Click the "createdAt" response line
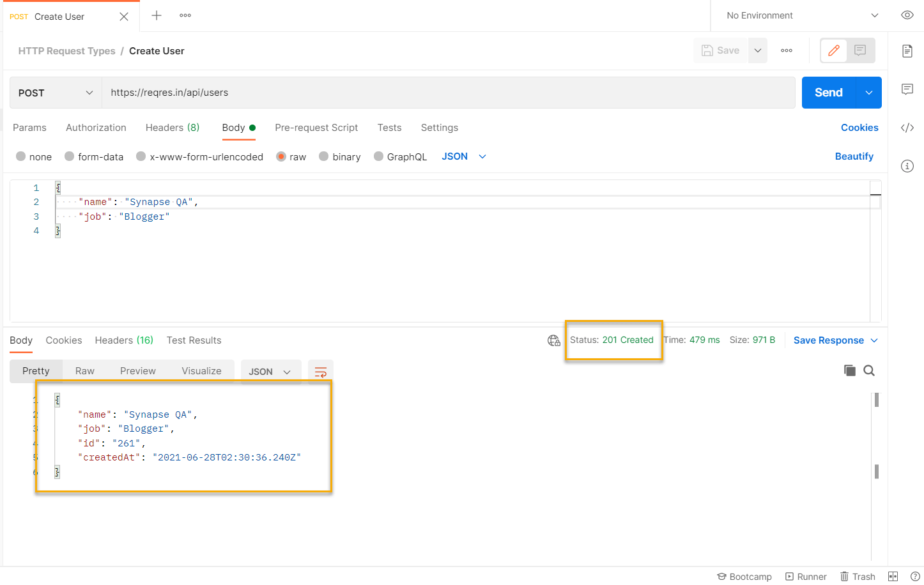 [x=189, y=457]
